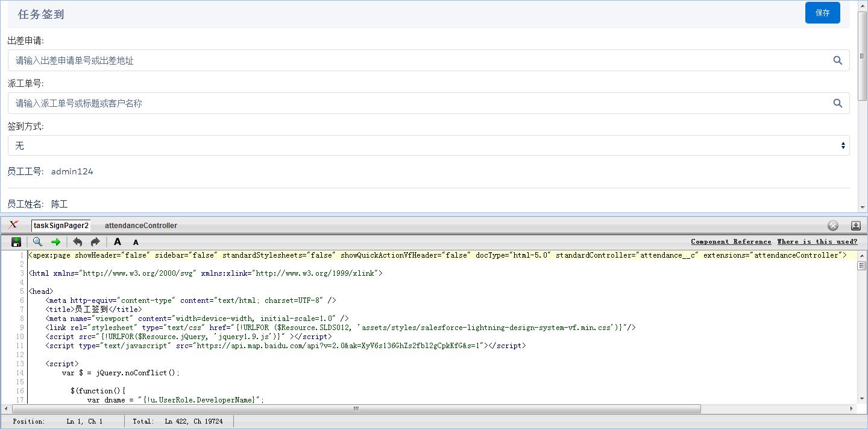Open the Component Reference link
Viewport: 868px width, 429px height.
click(x=731, y=241)
